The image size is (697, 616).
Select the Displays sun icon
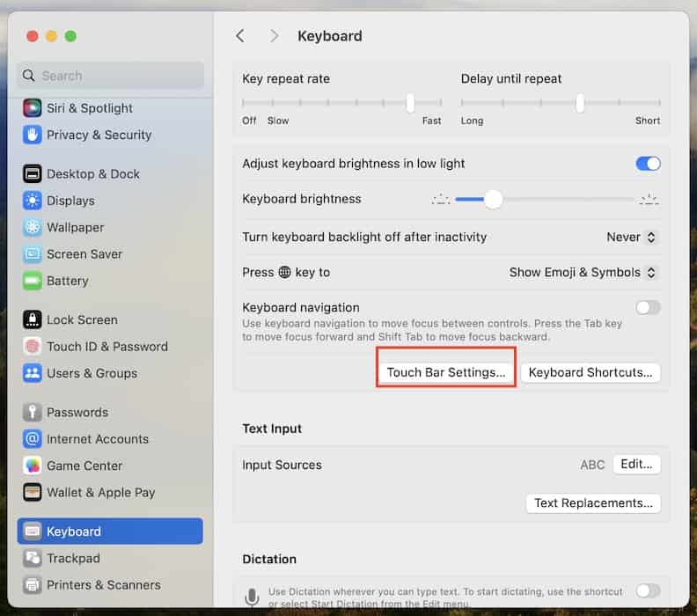[33, 201]
